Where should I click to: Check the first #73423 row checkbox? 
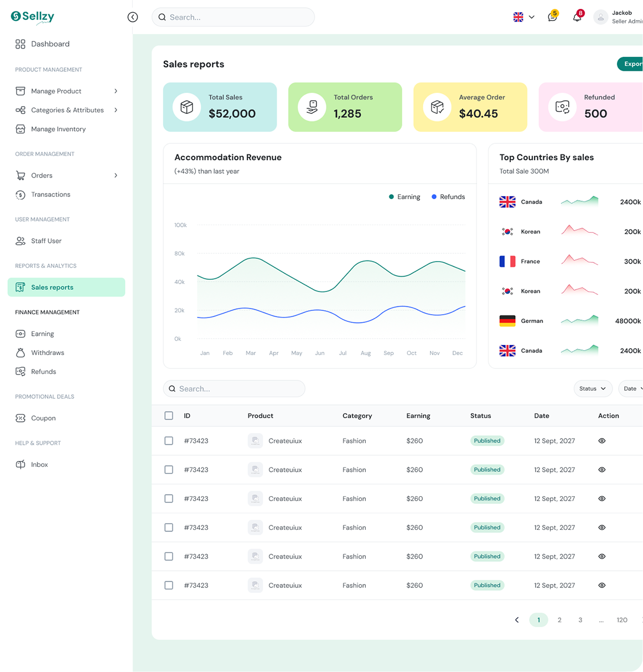pos(169,441)
